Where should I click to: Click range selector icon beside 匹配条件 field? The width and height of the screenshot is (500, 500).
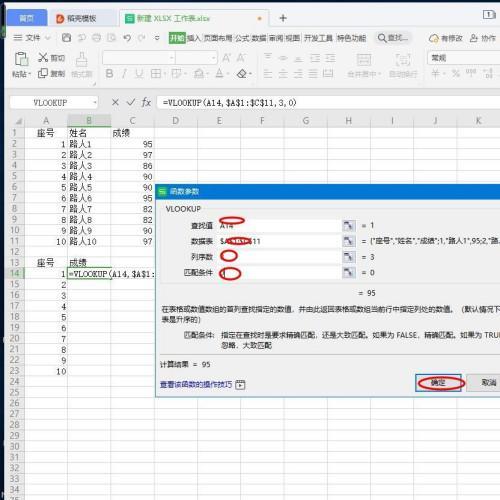tap(349, 272)
